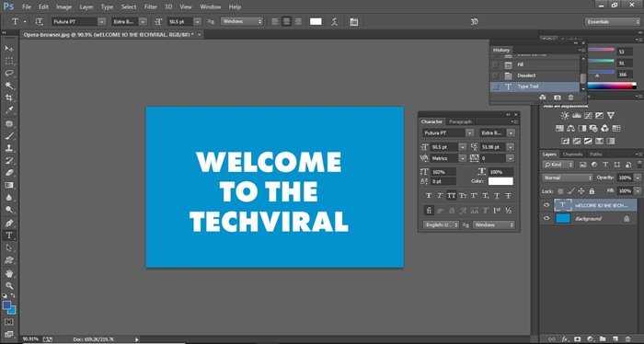Toggle Faux Bold in Character panel
The width and height of the screenshot is (644, 344).
[x=429, y=196]
